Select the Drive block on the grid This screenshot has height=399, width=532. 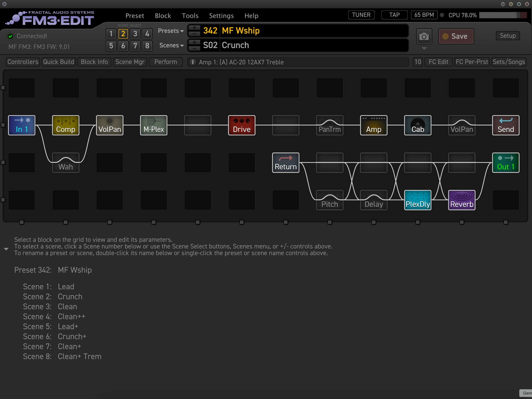coord(242,125)
